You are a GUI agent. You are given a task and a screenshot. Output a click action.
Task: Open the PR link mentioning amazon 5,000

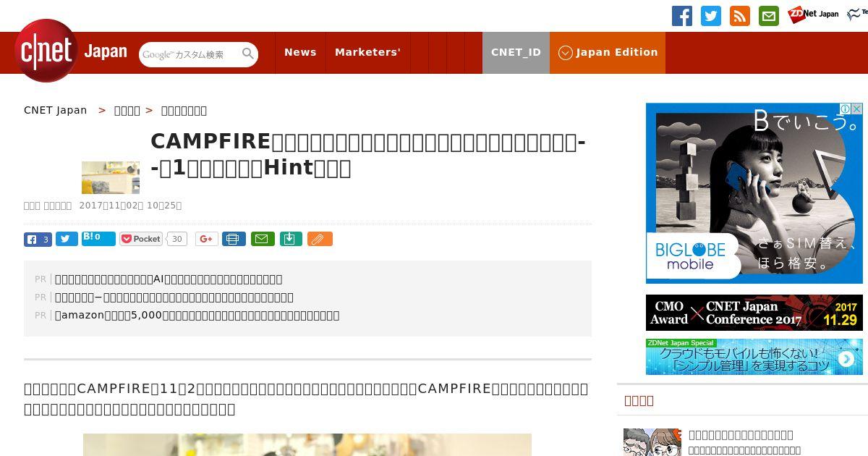click(197, 315)
